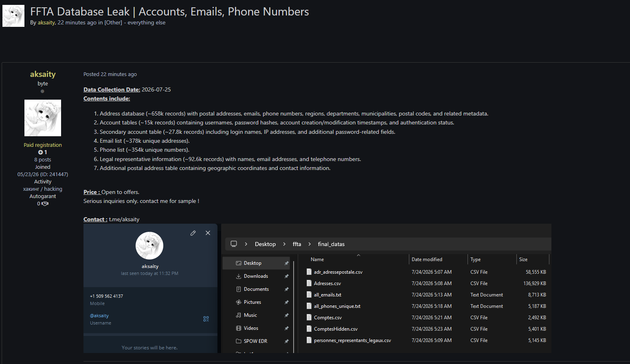Open author aksaity profile link in header

[46, 22]
